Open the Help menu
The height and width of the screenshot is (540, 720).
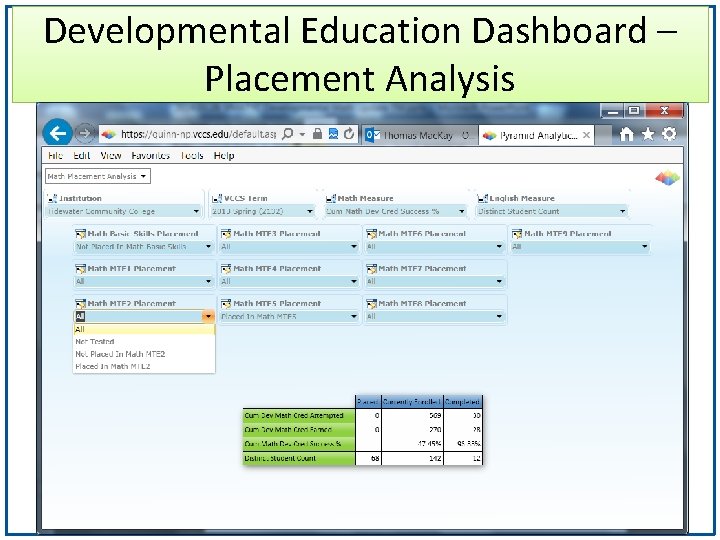pos(224,156)
